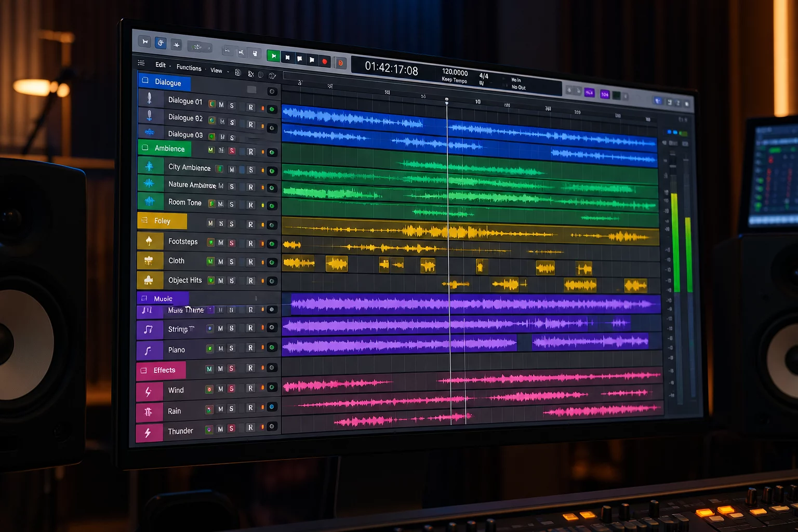The image size is (798, 532).
Task: Click the Footsteps track icon
Action: click(x=149, y=241)
